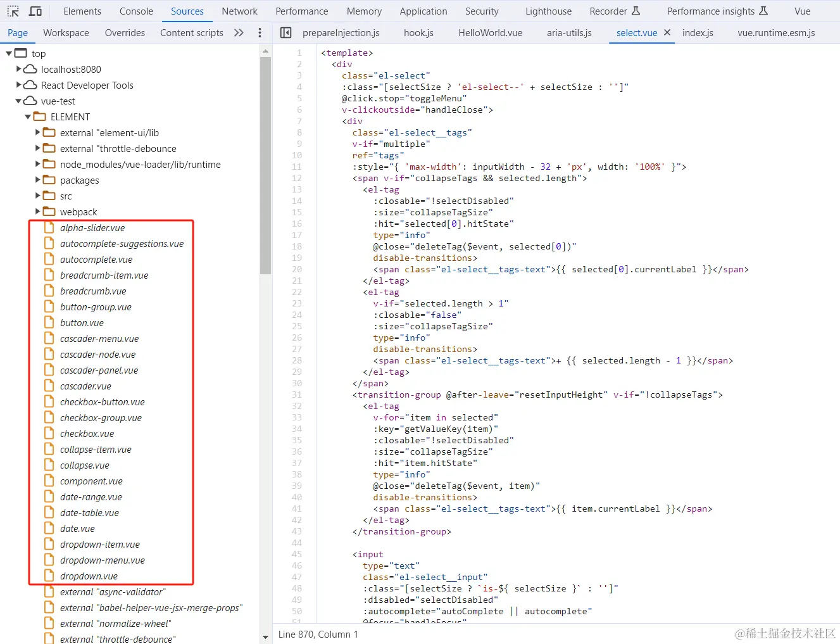840x644 pixels.
Task: Switch to the Elements panel tab
Action: point(82,11)
